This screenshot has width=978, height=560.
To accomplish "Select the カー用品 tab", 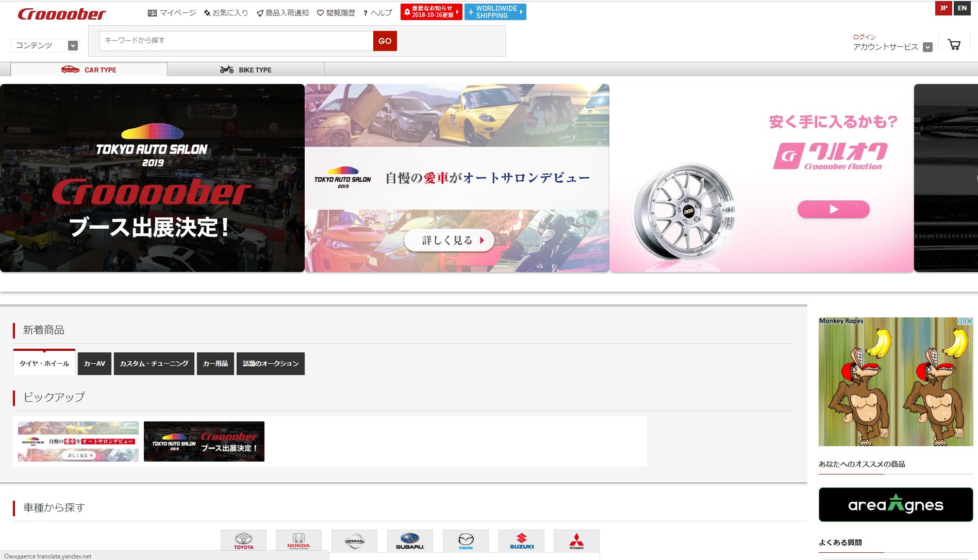I will pyautogui.click(x=216, y=363).
